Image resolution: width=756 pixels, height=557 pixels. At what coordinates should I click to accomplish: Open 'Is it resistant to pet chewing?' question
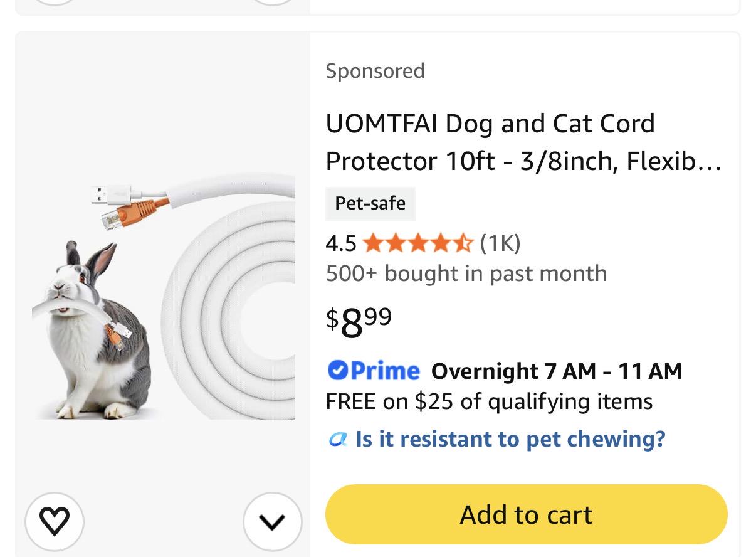click(510, 438)
